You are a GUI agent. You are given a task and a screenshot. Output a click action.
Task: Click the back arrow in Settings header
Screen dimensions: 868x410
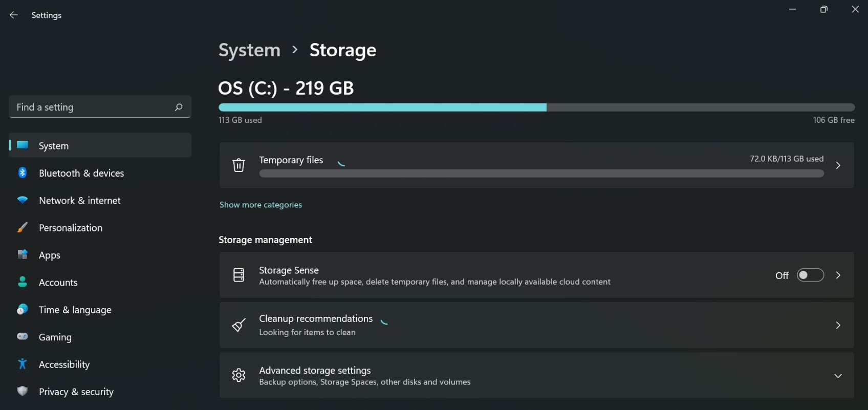coord(14,15)
